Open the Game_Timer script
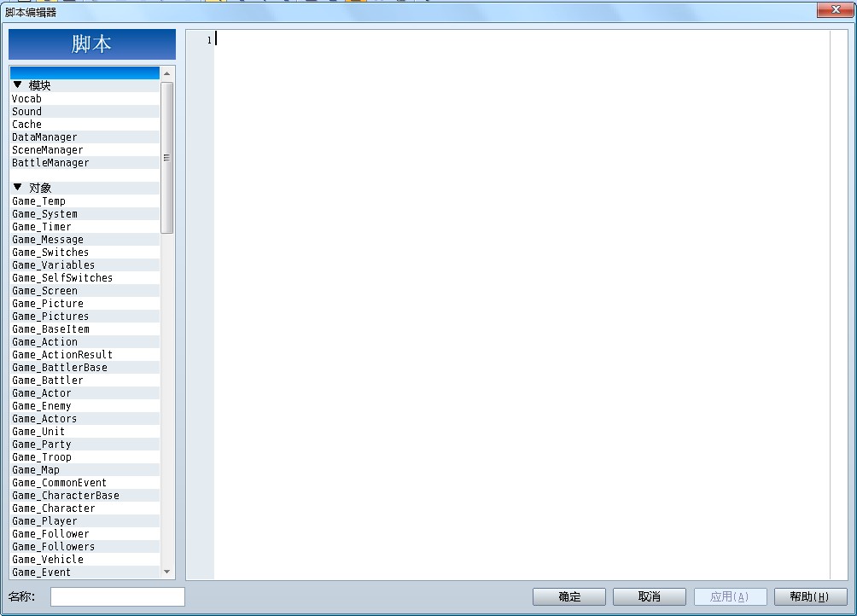 click(85, 227)
